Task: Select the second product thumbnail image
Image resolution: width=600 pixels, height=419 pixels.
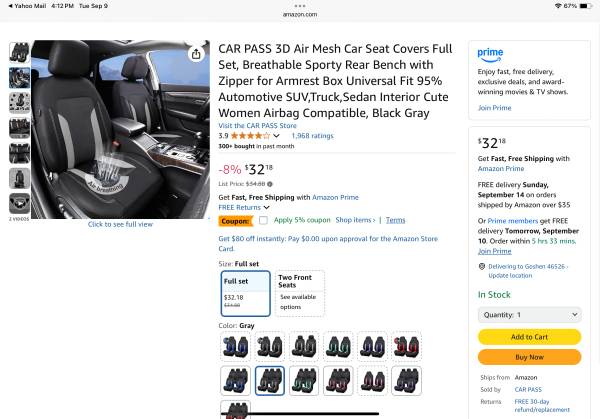Action: point(19,78)
